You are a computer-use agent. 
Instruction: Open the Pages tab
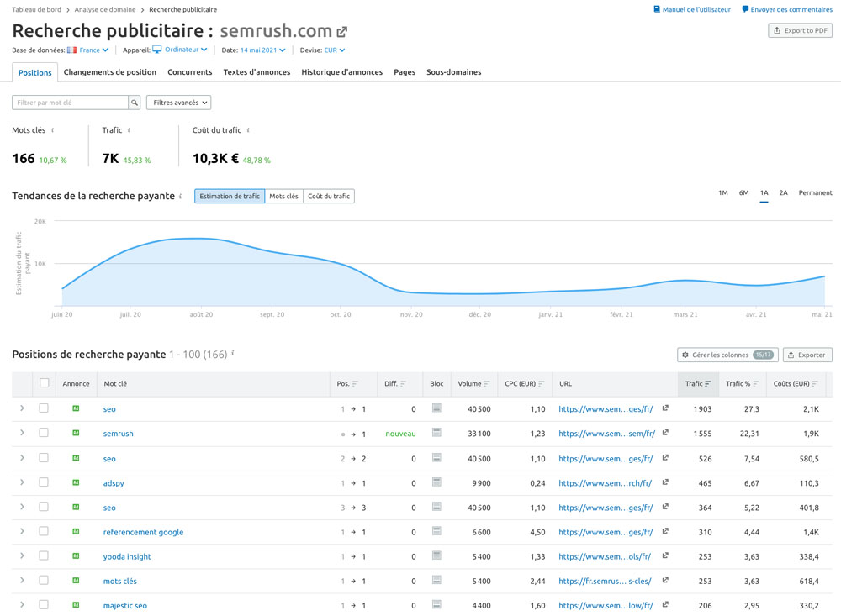click(405, 72)
